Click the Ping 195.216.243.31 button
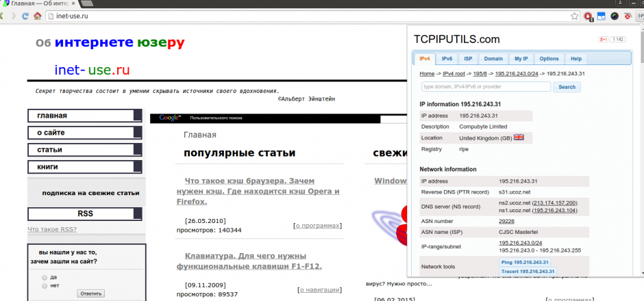 coord(525,263)
